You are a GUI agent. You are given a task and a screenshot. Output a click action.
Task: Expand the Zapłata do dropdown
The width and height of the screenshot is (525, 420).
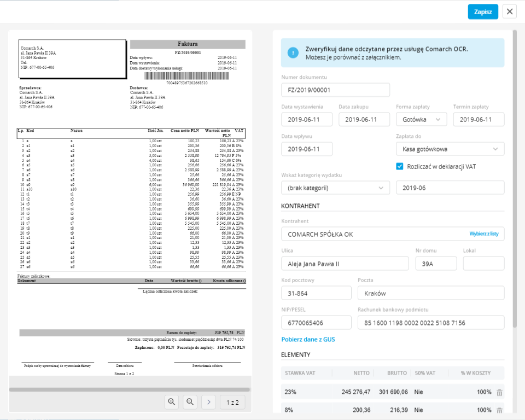450,149
